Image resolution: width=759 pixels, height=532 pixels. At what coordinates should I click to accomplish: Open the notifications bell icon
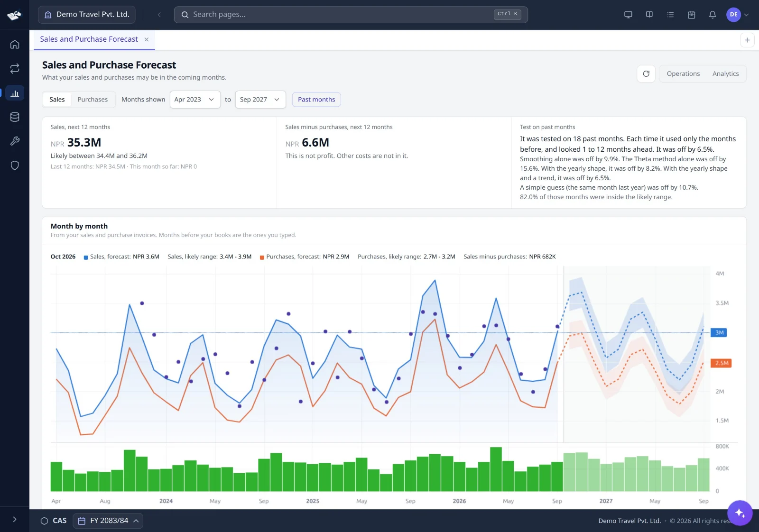coord(713,15)
